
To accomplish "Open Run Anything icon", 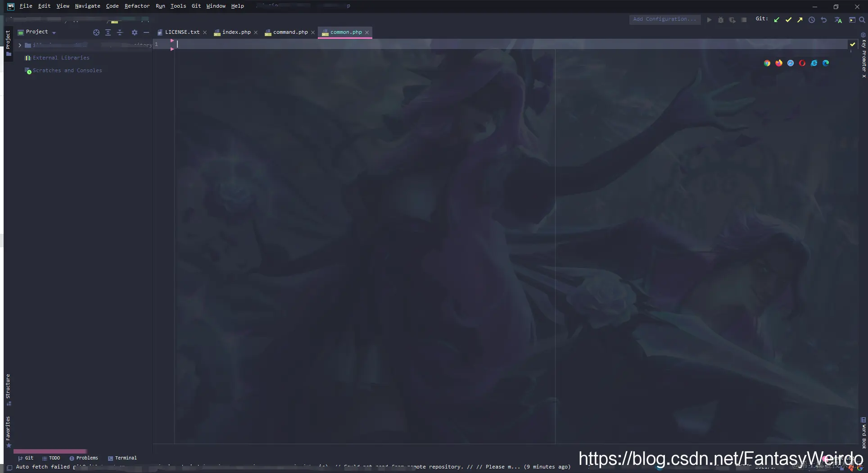I will coord(852,20).
